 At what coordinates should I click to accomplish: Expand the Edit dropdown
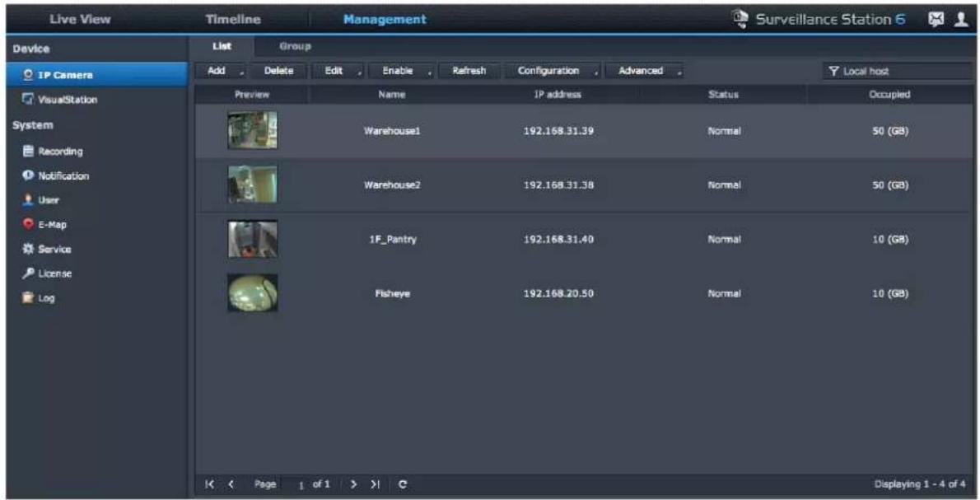(340, 71)
